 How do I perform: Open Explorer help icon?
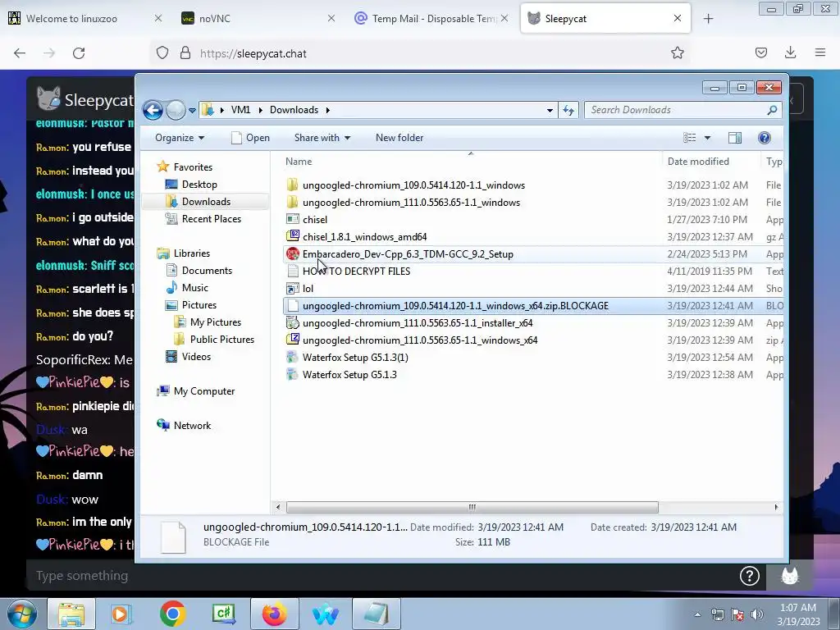765,138
